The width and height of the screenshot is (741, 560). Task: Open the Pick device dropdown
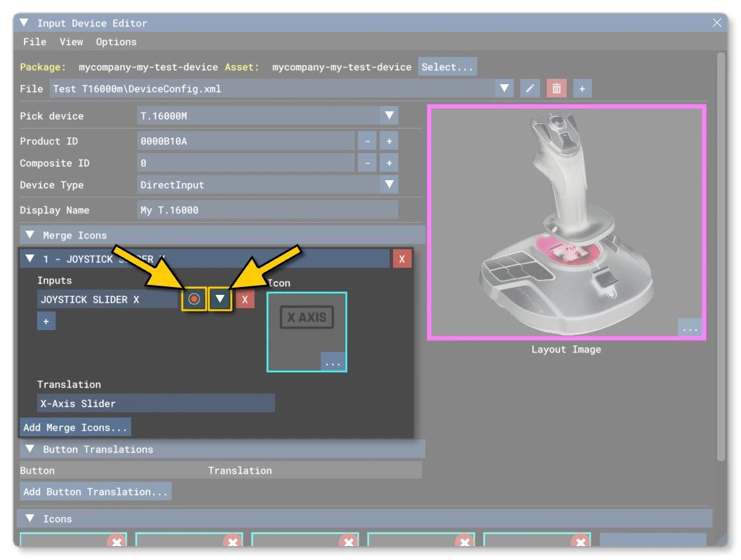coord(389,115)
